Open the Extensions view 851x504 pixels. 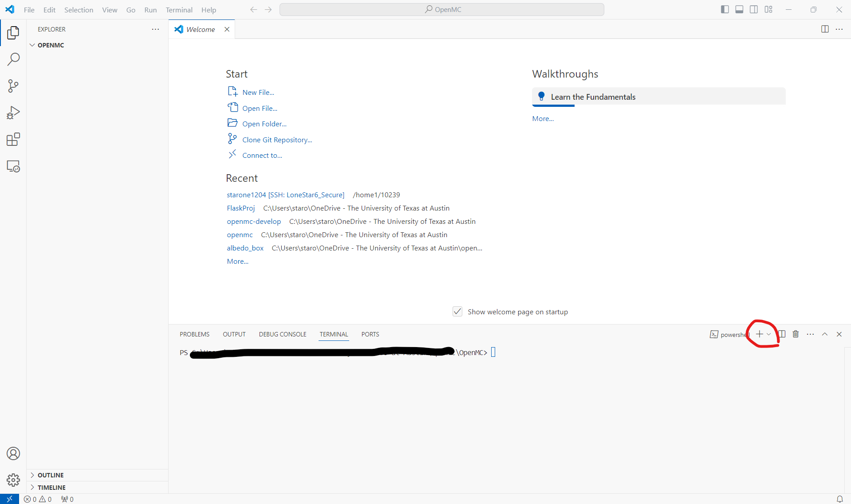coord(13,140)
